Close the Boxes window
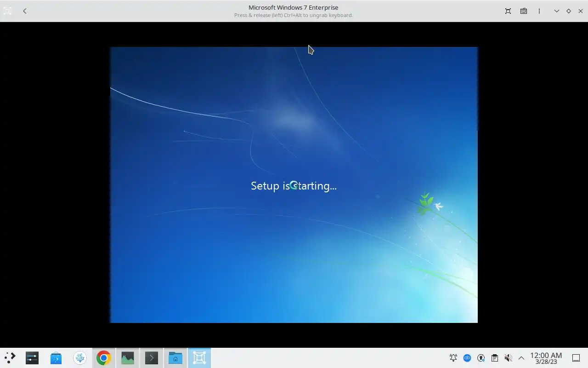The height and width of the screenshot is (368, 588). tap(581, 11)
